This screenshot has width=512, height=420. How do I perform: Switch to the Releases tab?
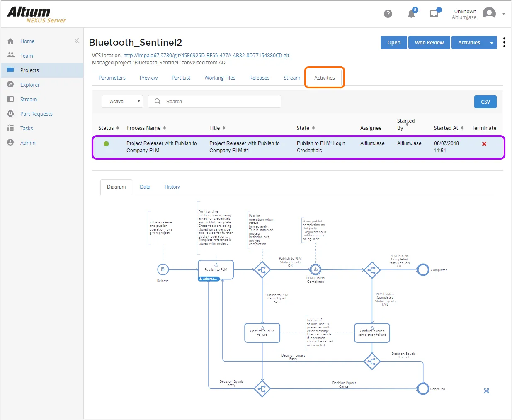click(260, 78)
